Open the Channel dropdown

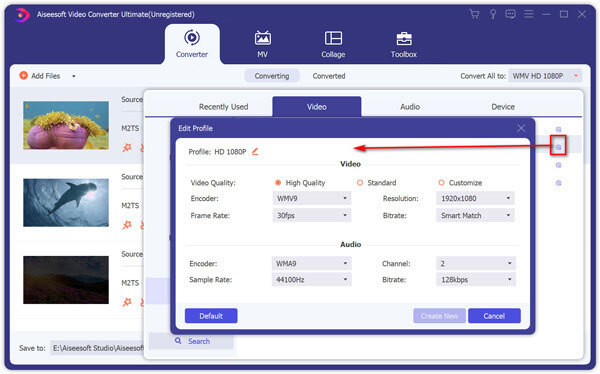[x=476, y=263]
